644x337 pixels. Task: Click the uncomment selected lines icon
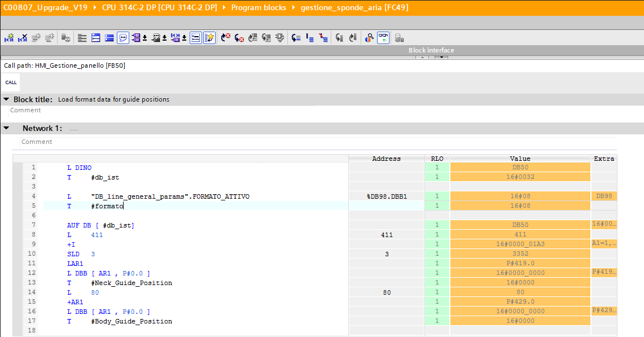click(323, 38)
